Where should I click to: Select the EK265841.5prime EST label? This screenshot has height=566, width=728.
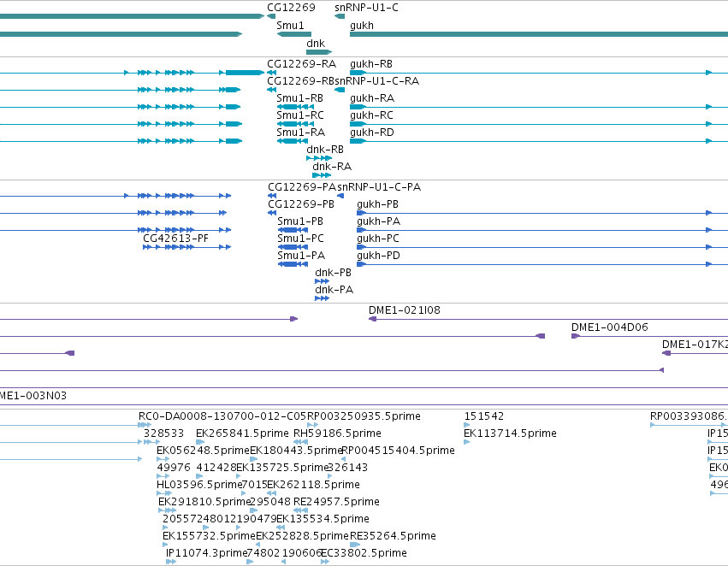coord(242,433)
